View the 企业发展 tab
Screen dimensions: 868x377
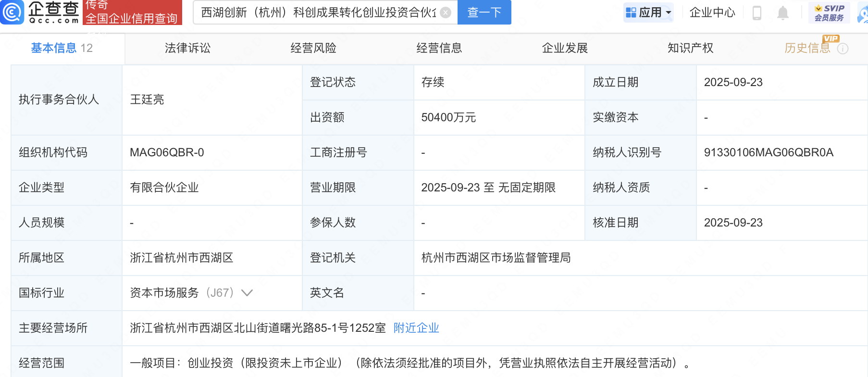pos(565,48)
